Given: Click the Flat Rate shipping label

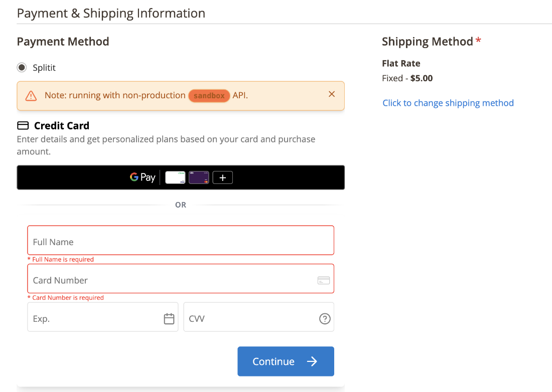Looking at the screenshot, I should [x=401, y=63].
